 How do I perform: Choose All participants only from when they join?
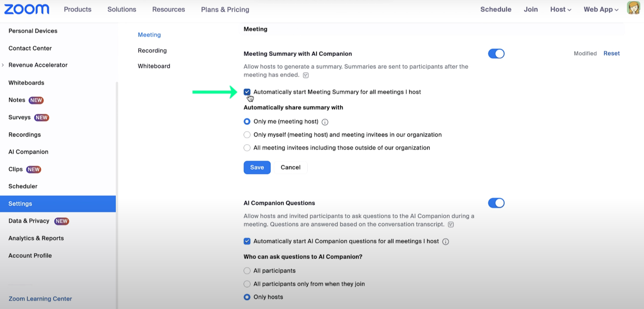click(247, 284)
